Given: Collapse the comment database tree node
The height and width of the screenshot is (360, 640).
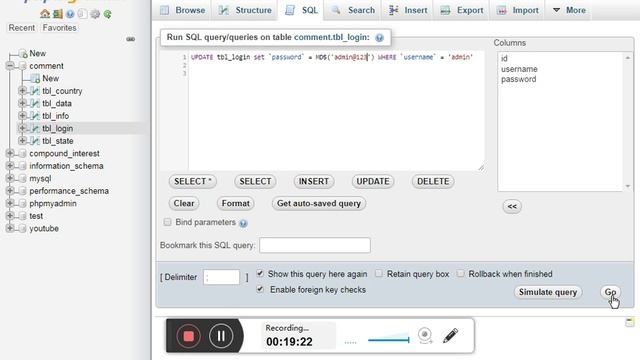Looking at the screenshot, I should [10, 66].
